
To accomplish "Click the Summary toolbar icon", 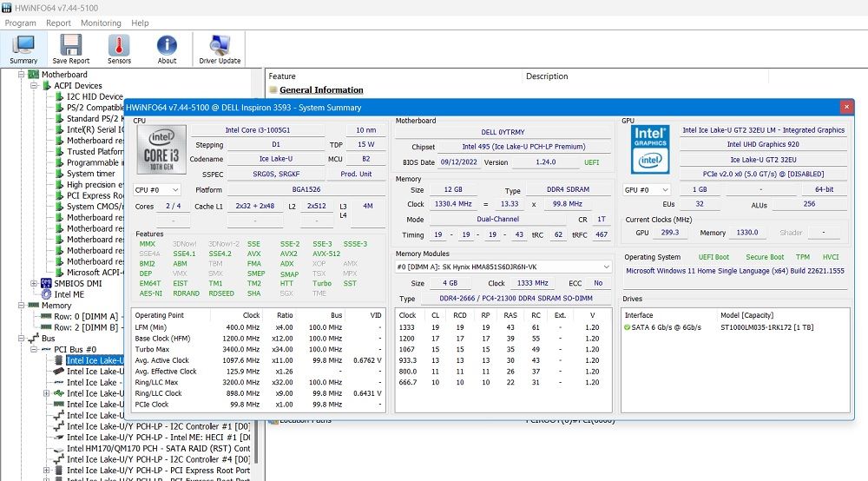I will pos(23,49).
